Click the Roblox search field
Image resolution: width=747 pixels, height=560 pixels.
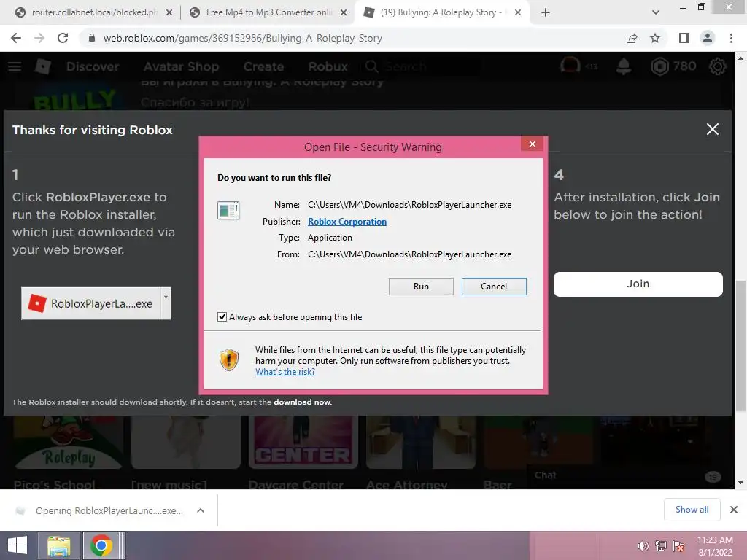click(x=420, y=66)
